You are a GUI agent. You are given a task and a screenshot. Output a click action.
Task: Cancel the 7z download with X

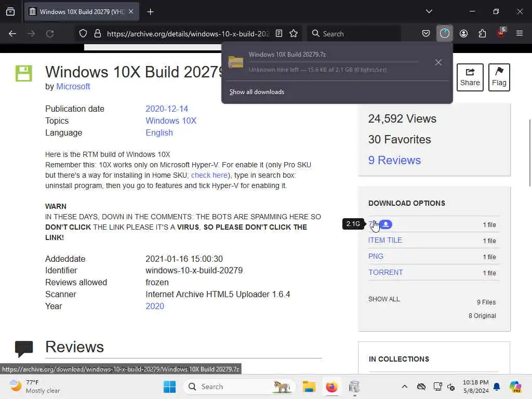438,62
